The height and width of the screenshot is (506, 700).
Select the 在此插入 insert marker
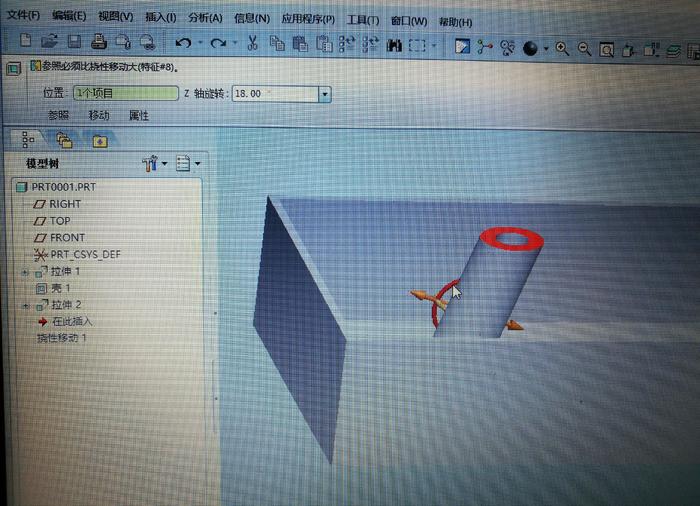pos(72,322)
